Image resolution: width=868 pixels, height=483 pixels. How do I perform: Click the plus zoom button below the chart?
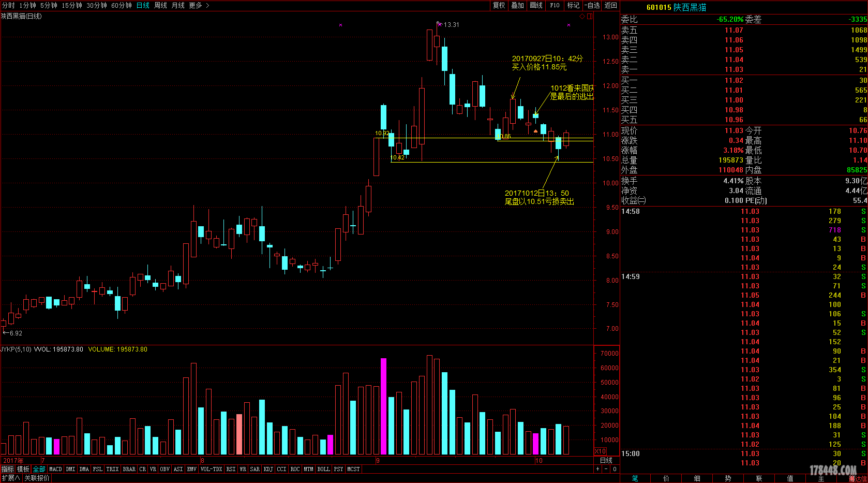tap(598, 469)
